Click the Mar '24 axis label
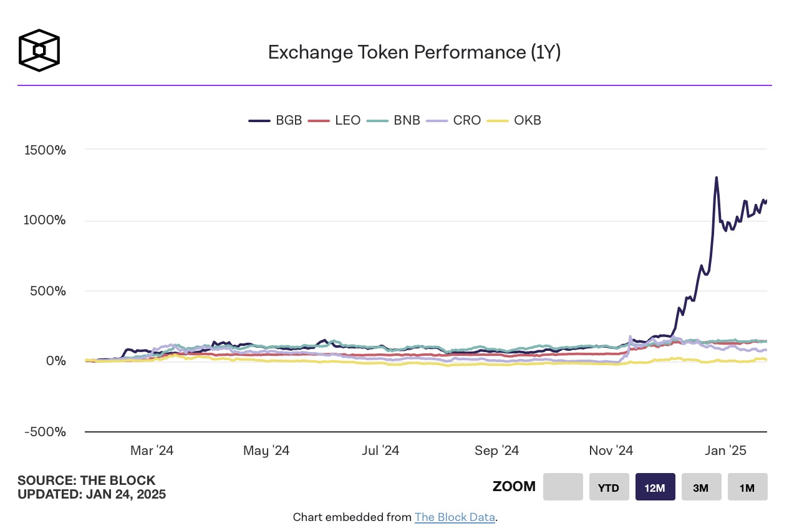Image resolution: width=812 pixels, height=531 pixels. [152, 451]
